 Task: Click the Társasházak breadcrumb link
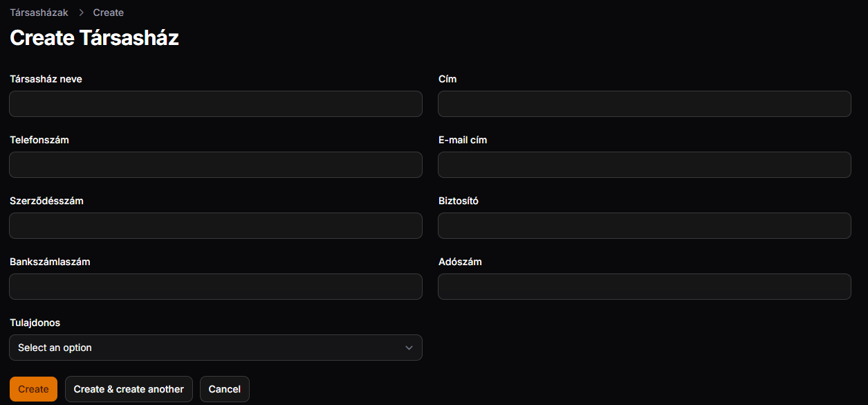(39, 12)
